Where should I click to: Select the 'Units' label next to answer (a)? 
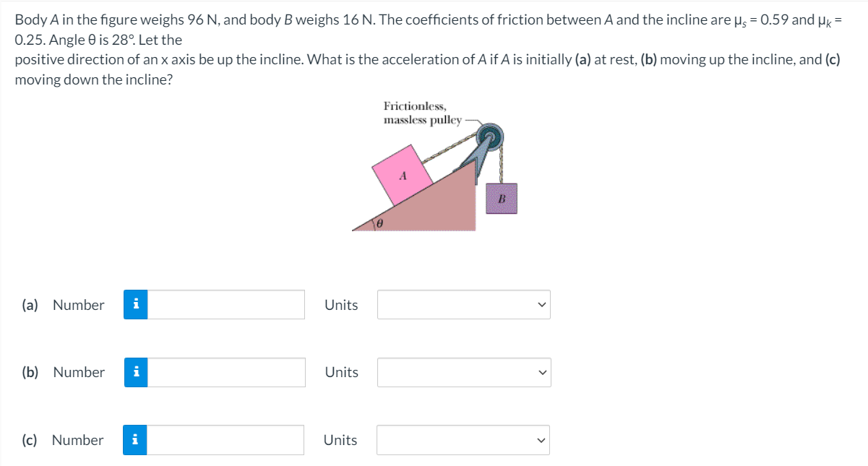(x=340, y=304)
